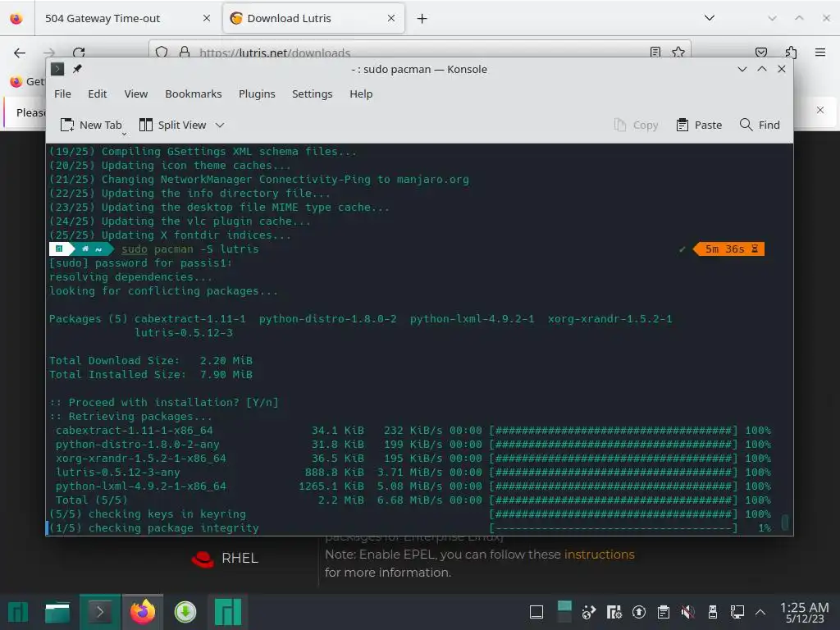This screenshot has height=630, width=840.
Task: Click the Konsole terminal icon in title bar
Action: point(57,69)
